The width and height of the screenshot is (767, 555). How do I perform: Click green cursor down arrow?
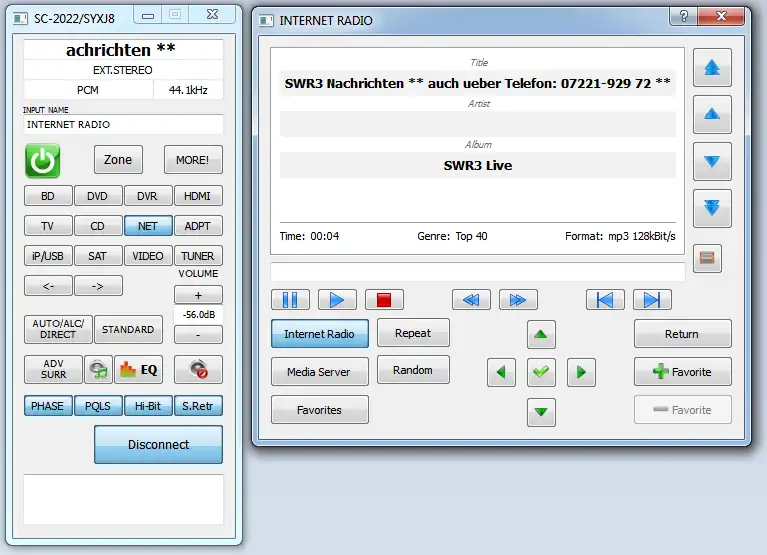(x=541, y=412)
